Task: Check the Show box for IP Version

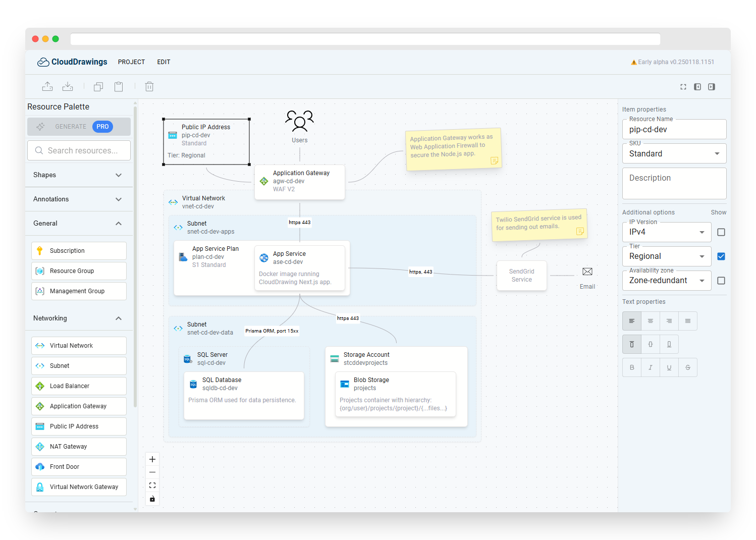Action: [x=721, y=232]
